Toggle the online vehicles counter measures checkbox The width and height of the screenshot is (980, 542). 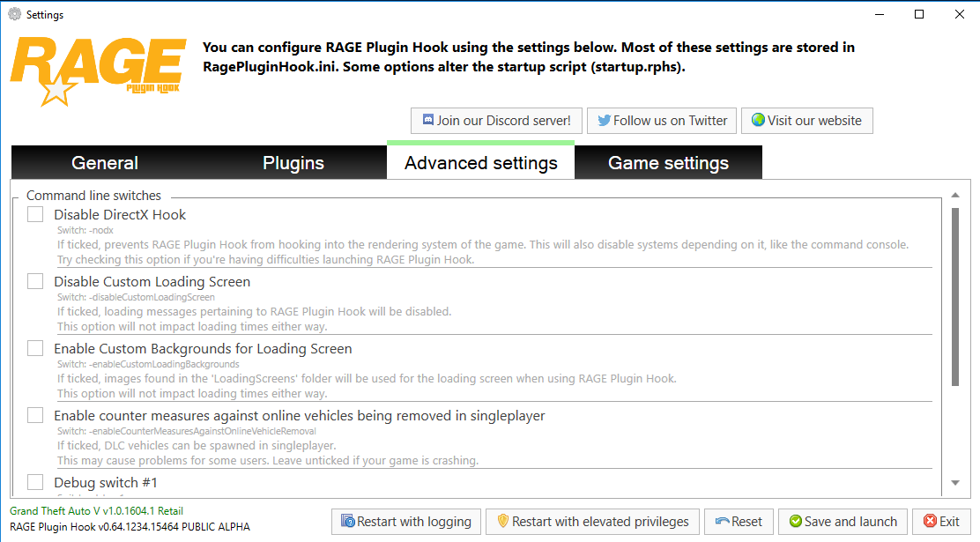click(35, 415)
